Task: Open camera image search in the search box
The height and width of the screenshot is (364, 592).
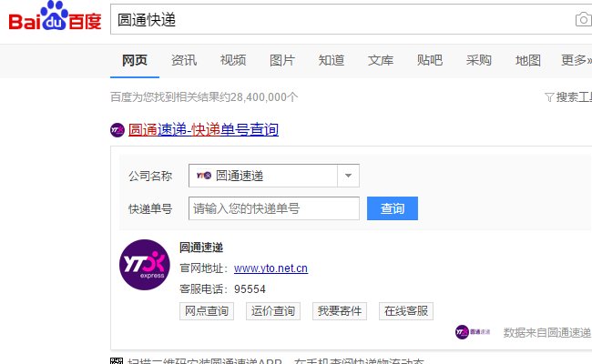Action: [583, 20]
